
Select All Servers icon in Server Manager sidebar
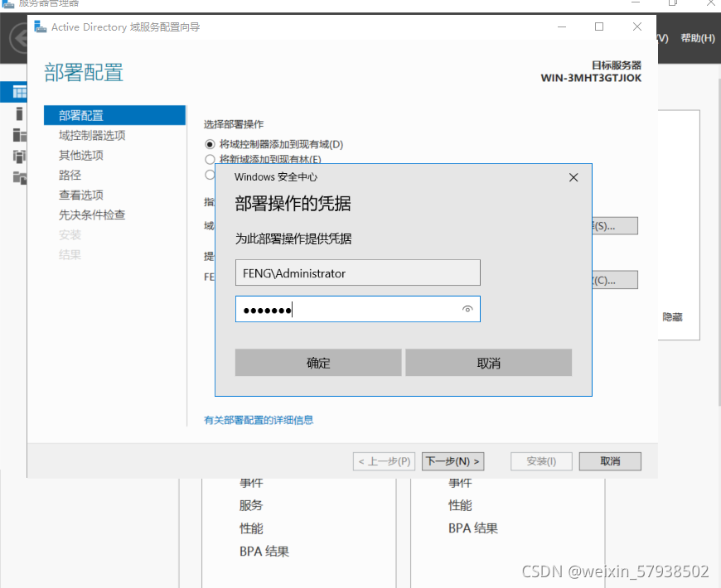tap(19, 135)
